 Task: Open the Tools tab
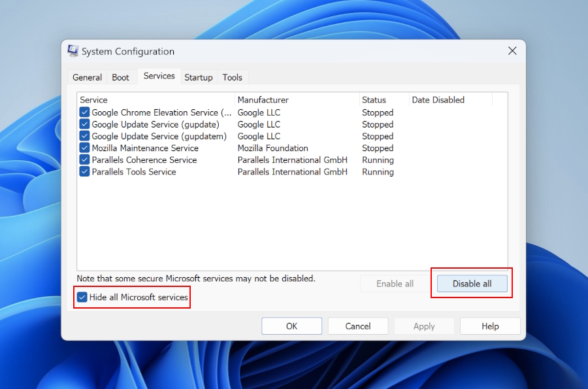pos(233,77)
